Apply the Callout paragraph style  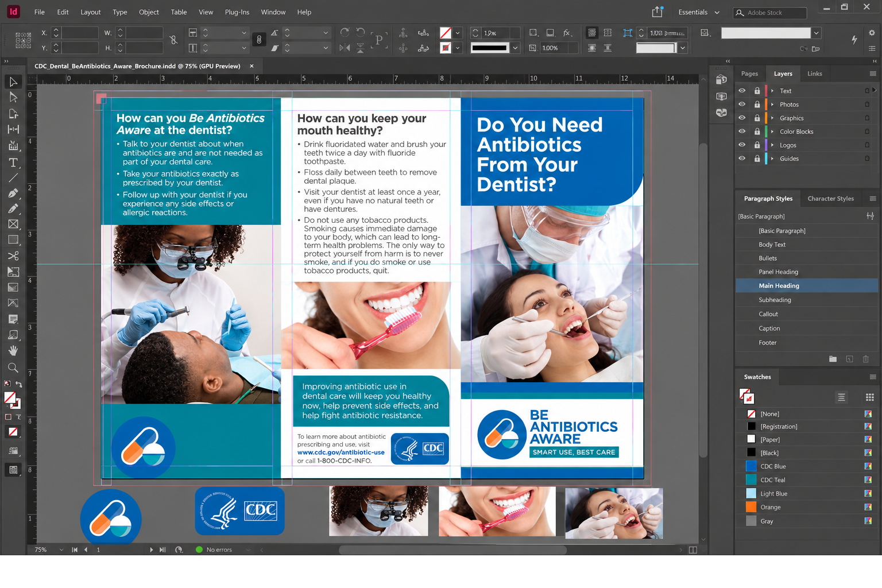pyautogui.click(x=807, y=314)
